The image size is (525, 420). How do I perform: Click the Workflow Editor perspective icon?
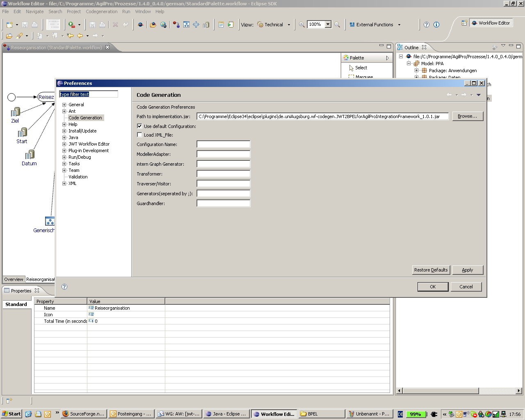click(491, 23)
